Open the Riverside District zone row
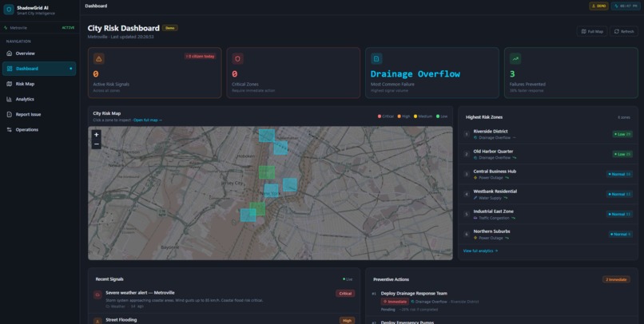This screenshot has height=324, width=644. click(x=548, y=134)
